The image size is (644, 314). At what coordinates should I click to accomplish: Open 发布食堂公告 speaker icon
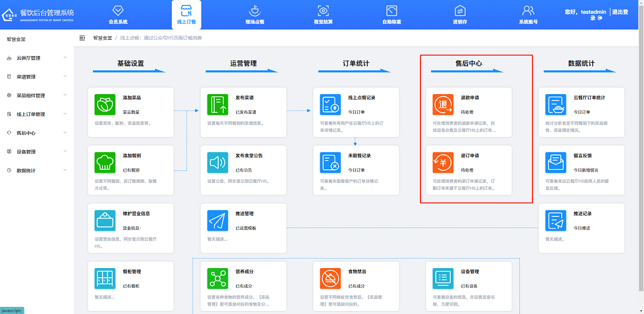pos(218,162)
